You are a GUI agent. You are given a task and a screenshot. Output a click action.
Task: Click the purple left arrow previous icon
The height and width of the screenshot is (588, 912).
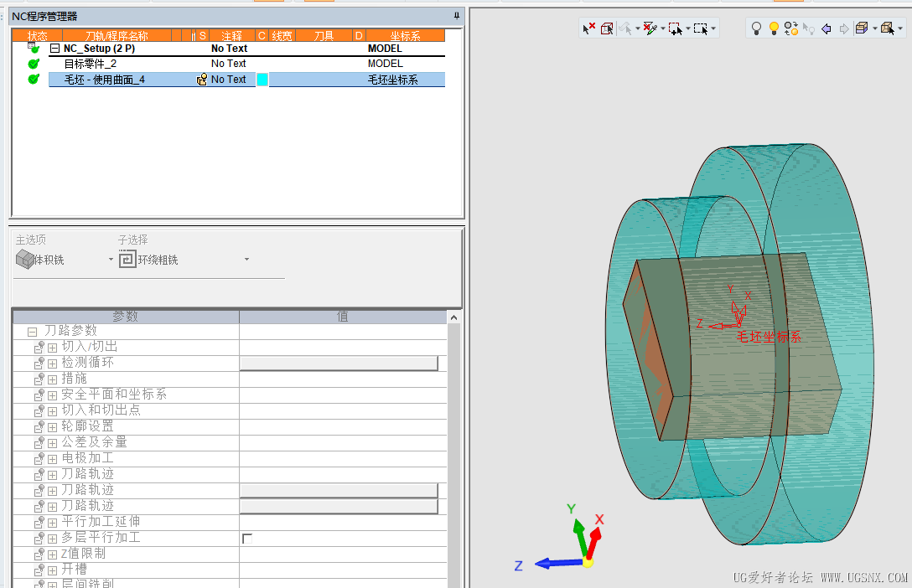[x=826, y=28]
